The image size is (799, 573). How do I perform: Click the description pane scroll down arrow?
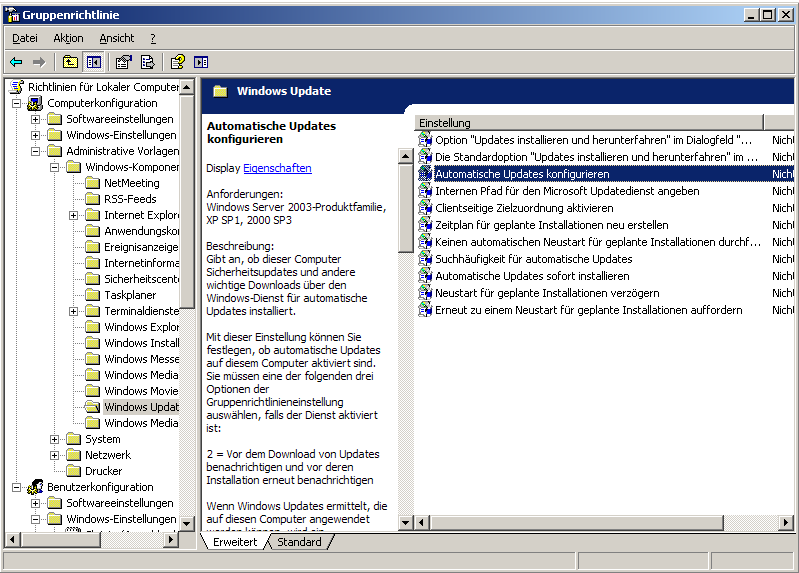click(x=406, y=522)
